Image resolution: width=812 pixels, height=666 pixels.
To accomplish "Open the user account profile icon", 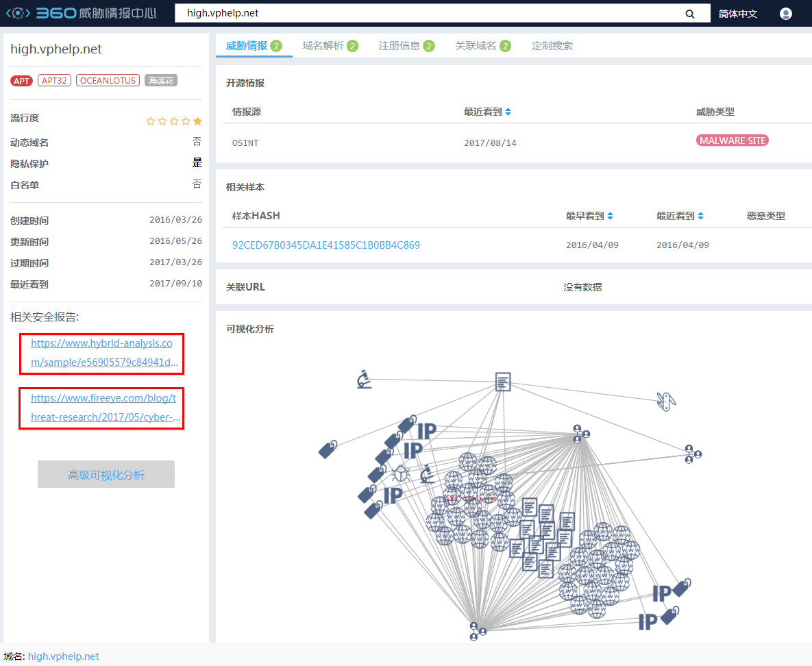I will pyautogui.click(x=786, y=14).
